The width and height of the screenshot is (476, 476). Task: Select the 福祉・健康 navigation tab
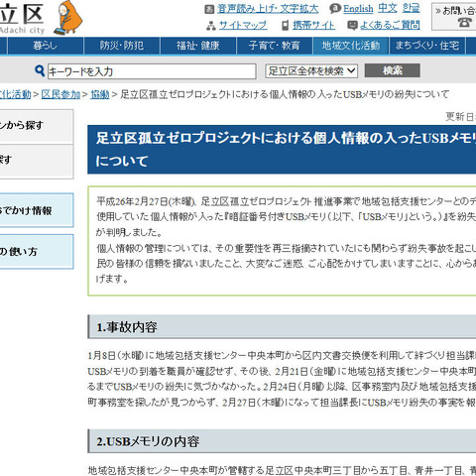point(198,46)
